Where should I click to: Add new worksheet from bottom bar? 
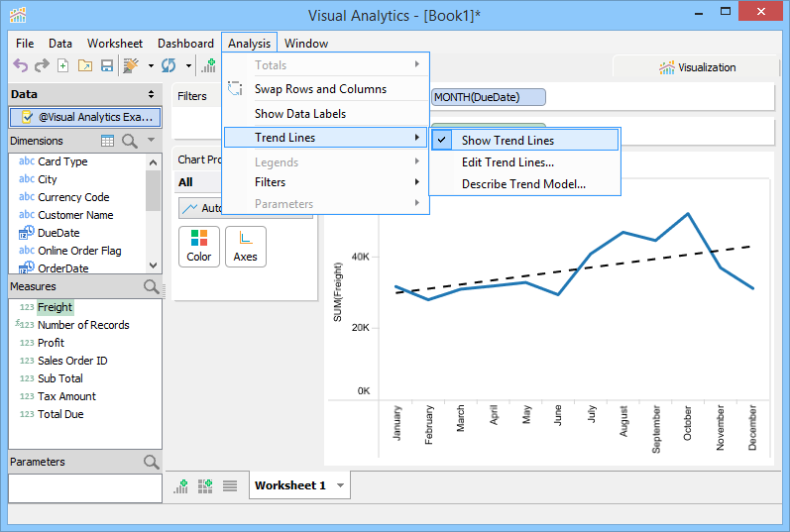click(180, 486)
